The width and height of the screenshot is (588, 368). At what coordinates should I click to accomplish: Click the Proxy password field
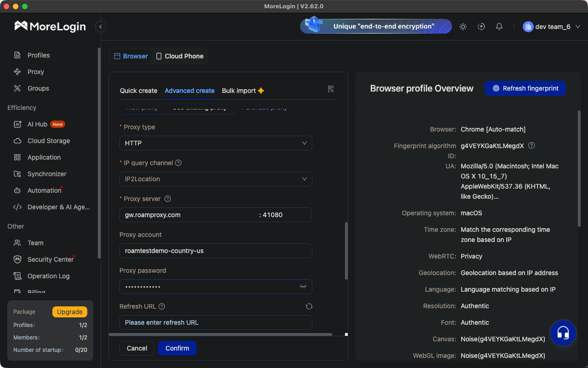point(216,287)
